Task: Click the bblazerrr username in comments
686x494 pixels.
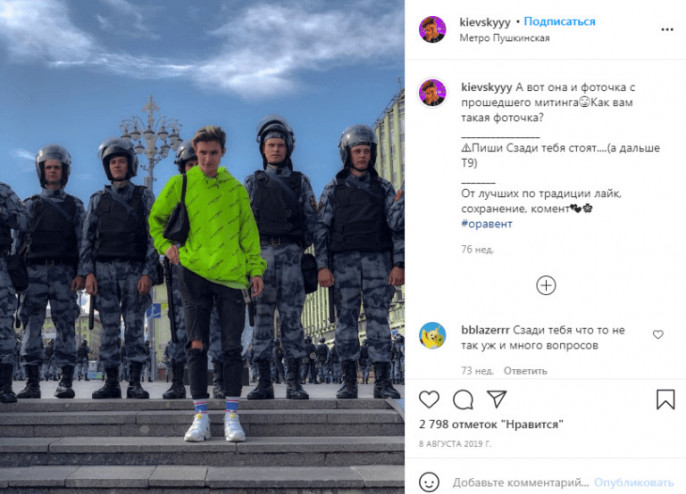Action: (x=485, y=330)
